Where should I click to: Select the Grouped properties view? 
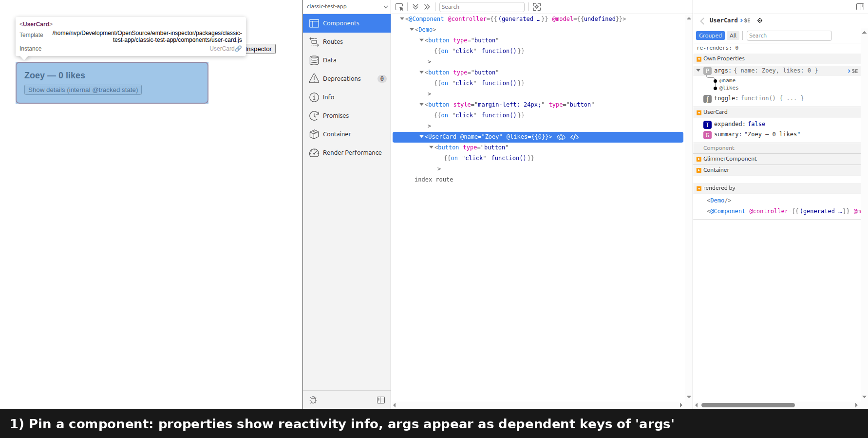tap(710, 36)
